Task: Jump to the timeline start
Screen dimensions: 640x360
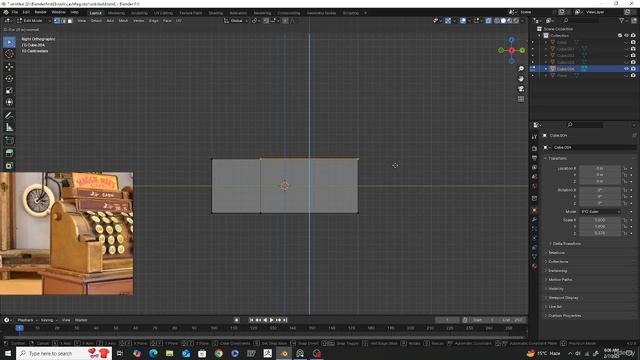Action: click(x=251, y=320)
